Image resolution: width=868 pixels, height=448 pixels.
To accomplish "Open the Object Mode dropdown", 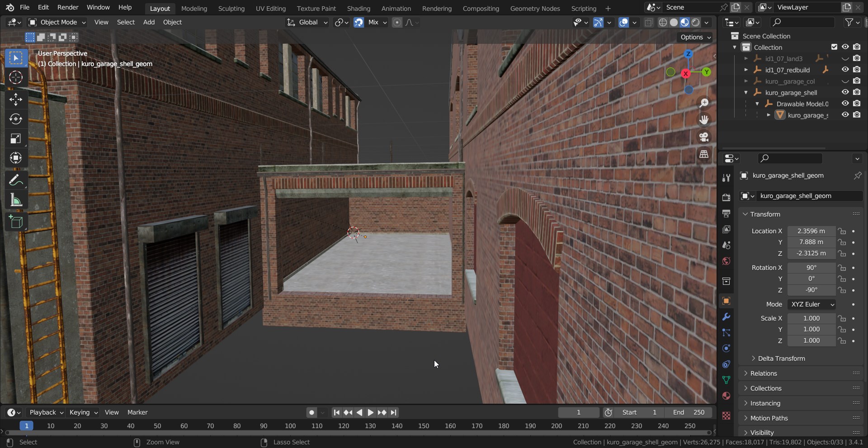I will 57,23.
